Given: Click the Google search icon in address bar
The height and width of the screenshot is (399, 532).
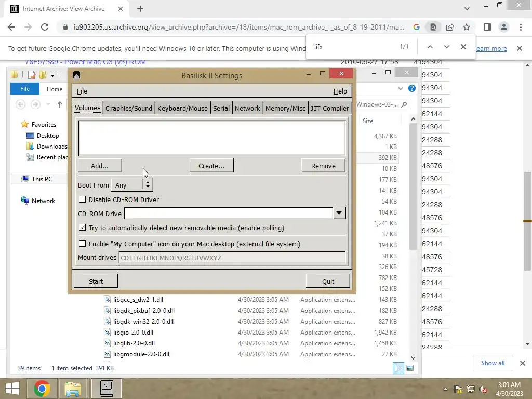Looking at the screenshot, I should 416,27.
